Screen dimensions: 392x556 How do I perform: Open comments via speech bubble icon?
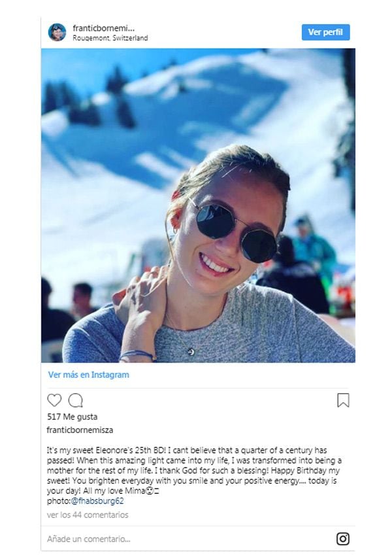click(x=75, y=400)
